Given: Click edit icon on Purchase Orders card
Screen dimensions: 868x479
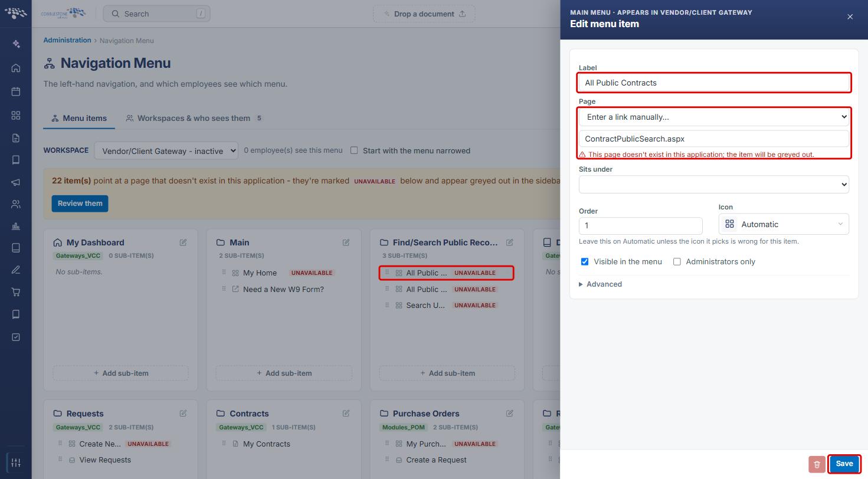Looking at the screenshot, I should (x=509, y=414).
